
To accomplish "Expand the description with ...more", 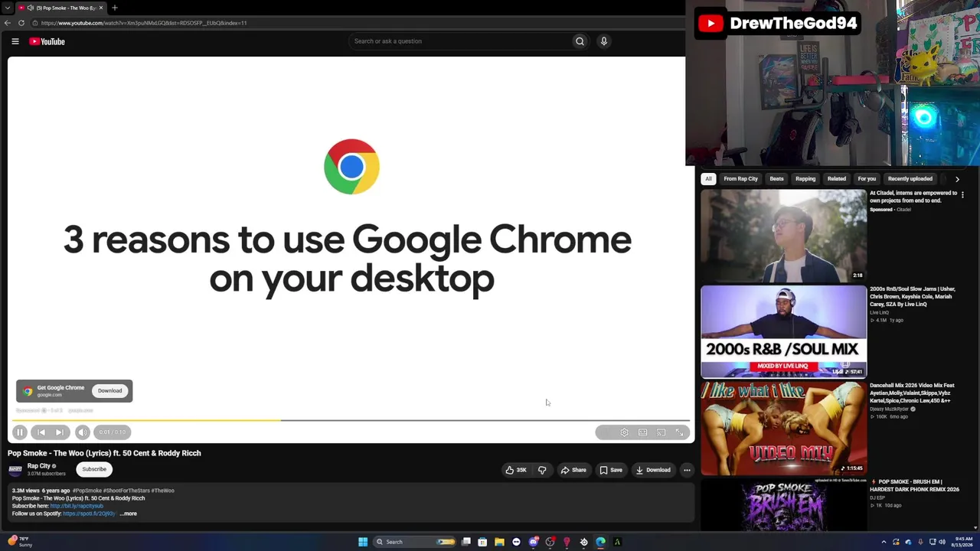I will [129, 514].
